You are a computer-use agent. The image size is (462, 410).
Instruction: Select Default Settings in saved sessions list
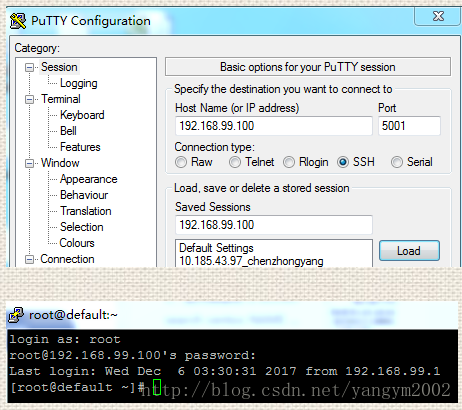tap(216, 248)
